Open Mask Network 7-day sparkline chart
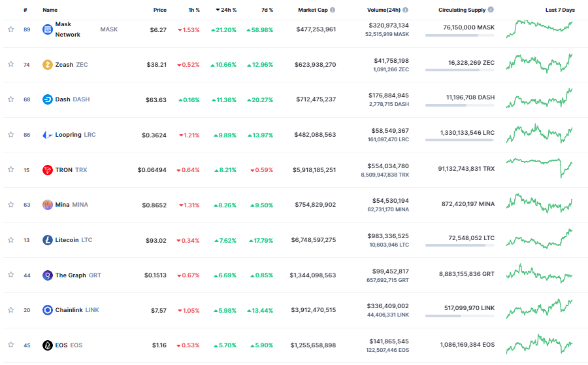The image size is (588, 365). 539,29
